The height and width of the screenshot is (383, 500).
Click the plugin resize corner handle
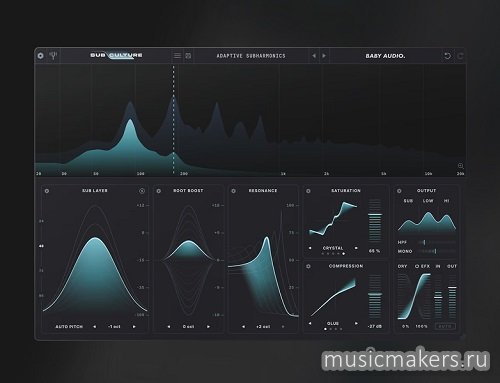(463, 337)
